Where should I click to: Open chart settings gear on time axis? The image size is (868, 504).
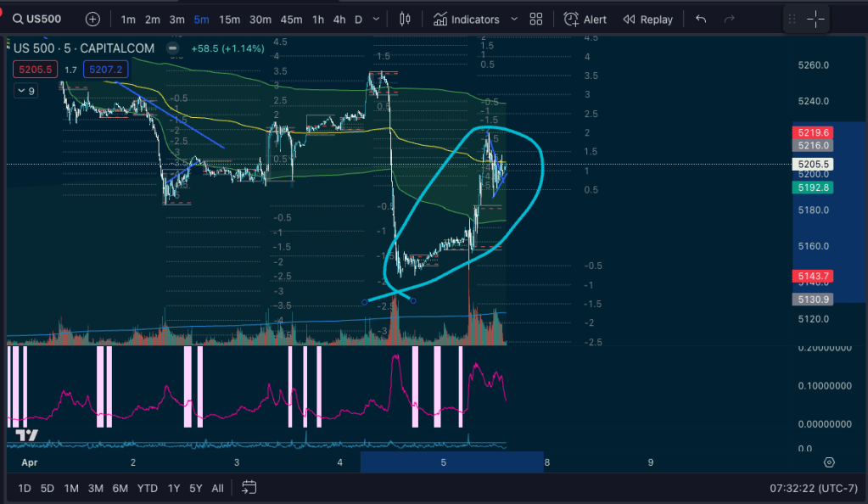click(829, 462)
